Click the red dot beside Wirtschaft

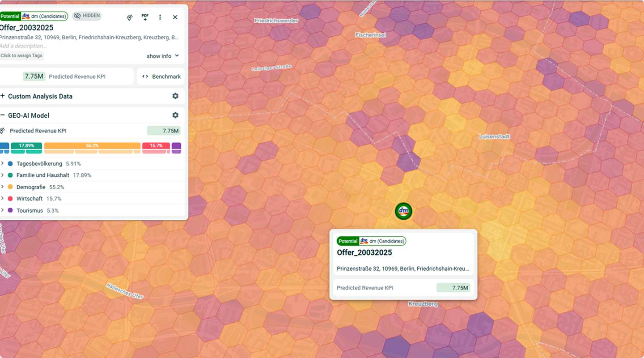tap(10, 199)
